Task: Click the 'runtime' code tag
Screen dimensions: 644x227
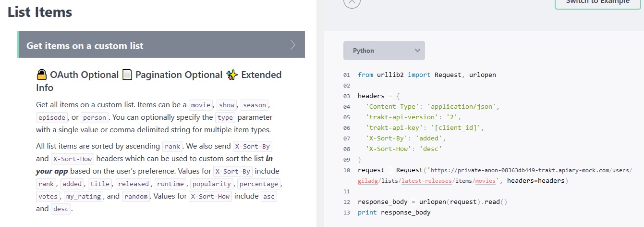Action: pos(170,184)
